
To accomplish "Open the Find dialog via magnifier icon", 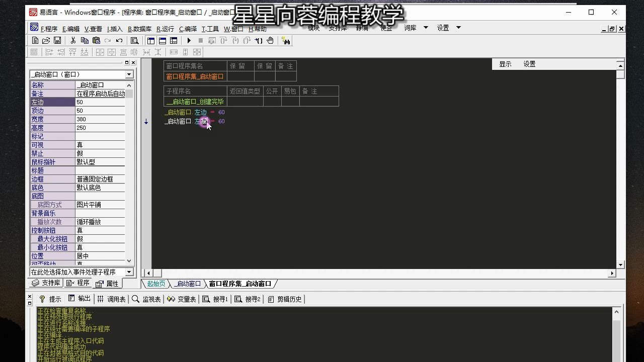I will pyautogui.click(x=133, y=40).
